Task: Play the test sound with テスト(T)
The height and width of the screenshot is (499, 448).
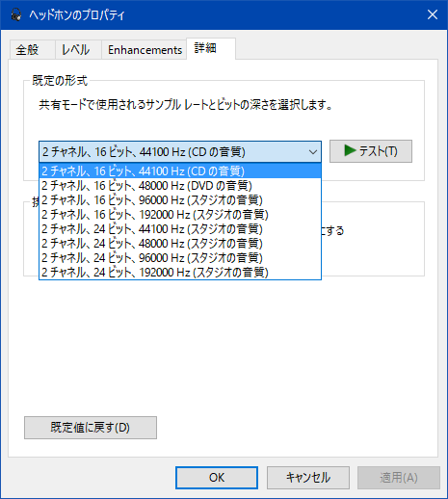Action: click(x=371, y=151)
